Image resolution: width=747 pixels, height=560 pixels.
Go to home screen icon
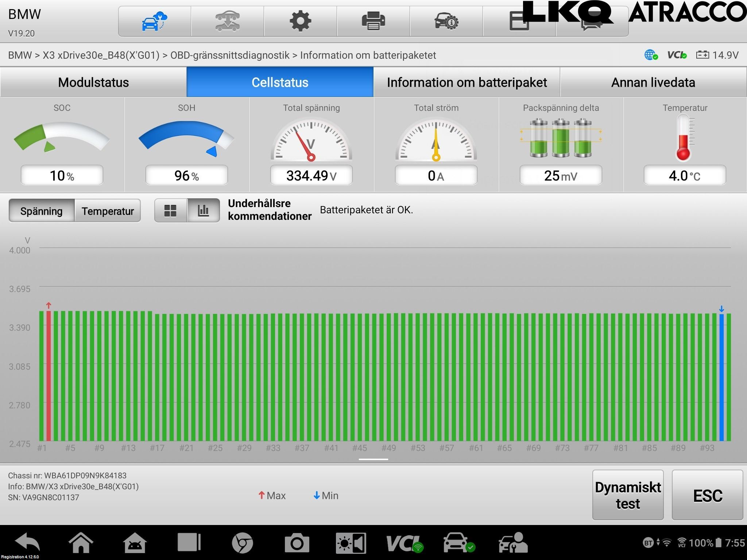[x=81, y=542]
